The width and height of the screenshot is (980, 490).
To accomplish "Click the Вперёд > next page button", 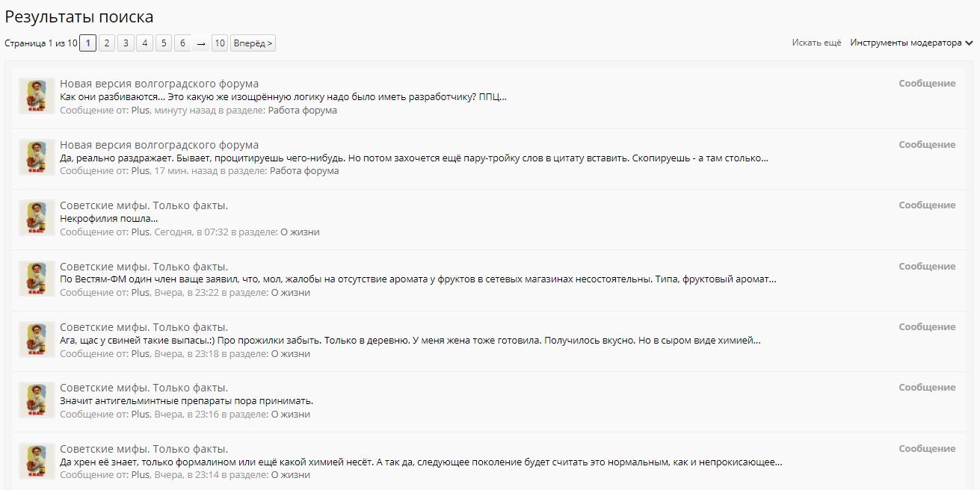I will (253, 43).
